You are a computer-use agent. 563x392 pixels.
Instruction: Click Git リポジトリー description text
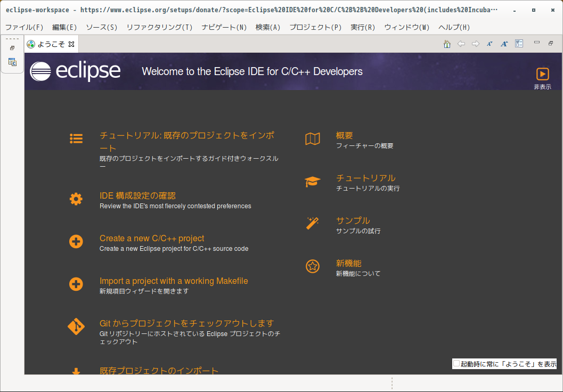point(190,338)
